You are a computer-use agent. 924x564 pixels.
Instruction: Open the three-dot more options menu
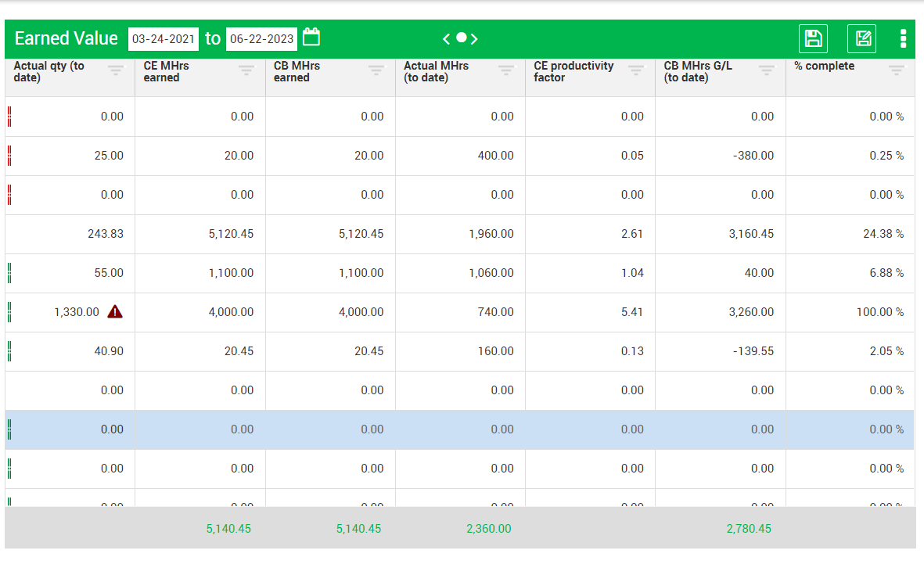click(903, 38)
